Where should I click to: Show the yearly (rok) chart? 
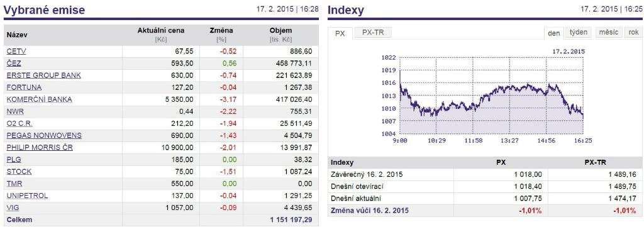[x=633, y=33]
